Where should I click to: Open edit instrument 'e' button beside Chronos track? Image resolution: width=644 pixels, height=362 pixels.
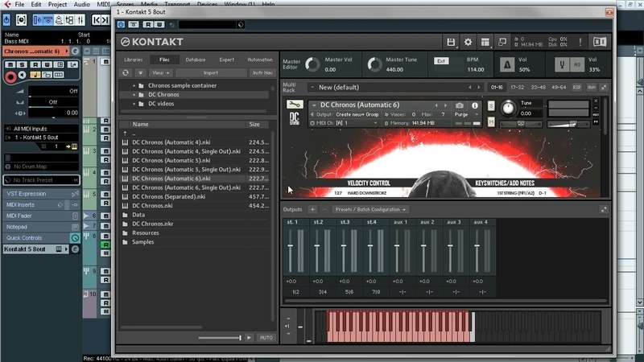[75, 51]
